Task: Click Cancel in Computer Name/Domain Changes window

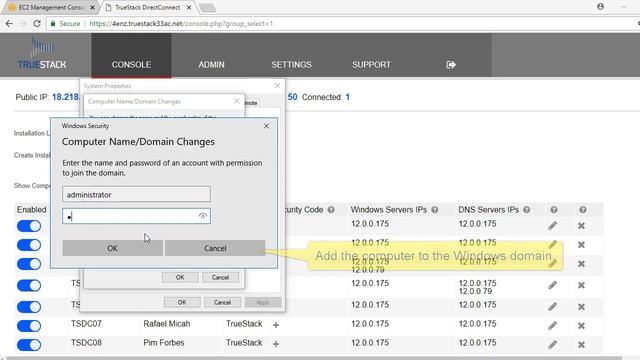Action: (x=220, y=277)
